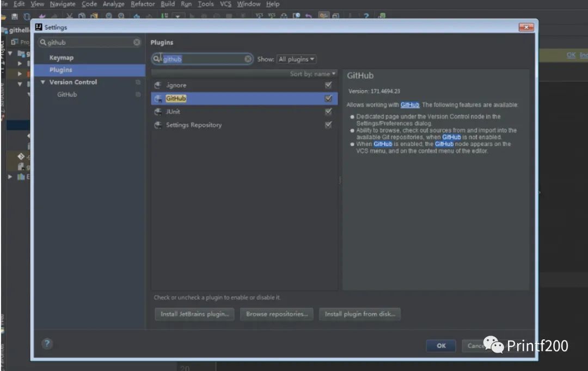Select the .ignore plugin row

tap(244, 85)
